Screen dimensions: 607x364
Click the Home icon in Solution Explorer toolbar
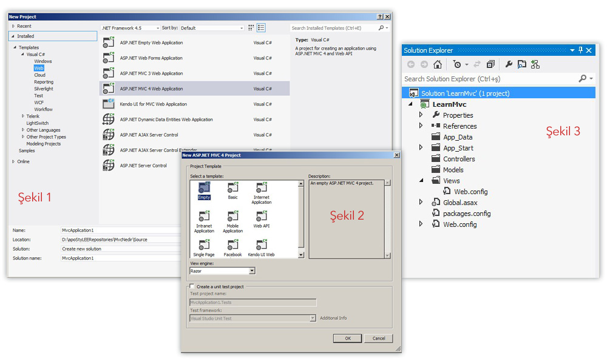[438, 64]
